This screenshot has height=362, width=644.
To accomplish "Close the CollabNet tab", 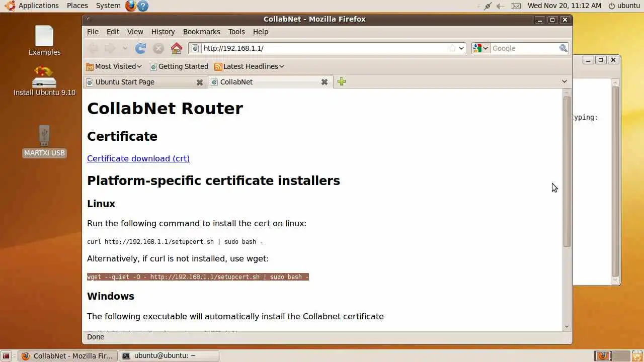I will point(325,82).
